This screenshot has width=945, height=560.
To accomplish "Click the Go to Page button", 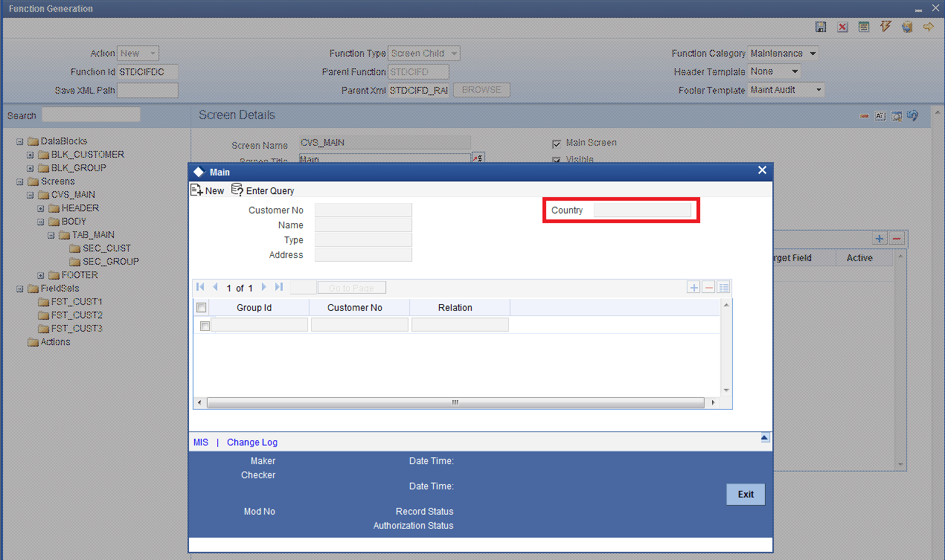I will (x=351, y=288).
